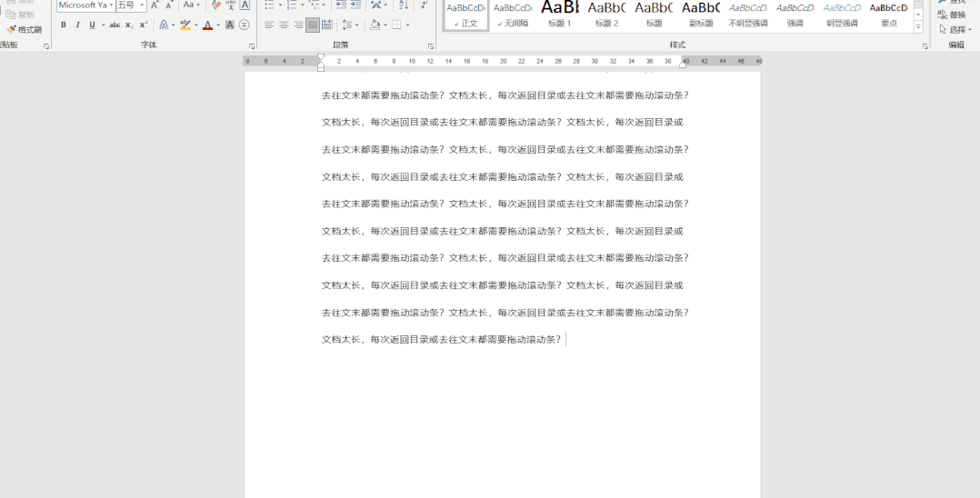The width and height of the screenshot is (980, 498).
Task: Open the Paragraph dialog launcher
Action: point(431,46)
